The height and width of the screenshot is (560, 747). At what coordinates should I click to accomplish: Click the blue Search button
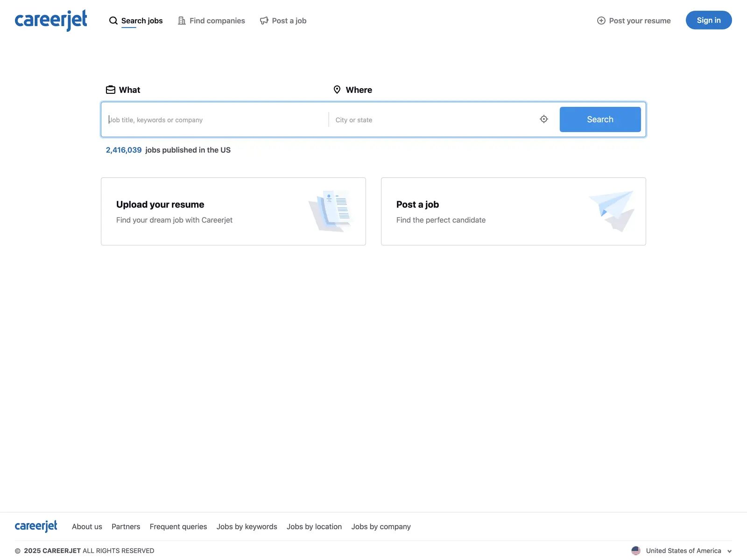(x=600, y=119)
